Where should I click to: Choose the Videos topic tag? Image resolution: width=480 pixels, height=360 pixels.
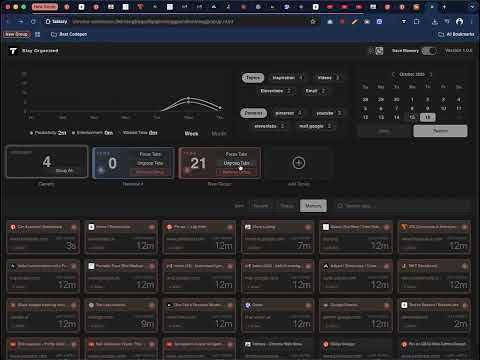pos(328,78)
